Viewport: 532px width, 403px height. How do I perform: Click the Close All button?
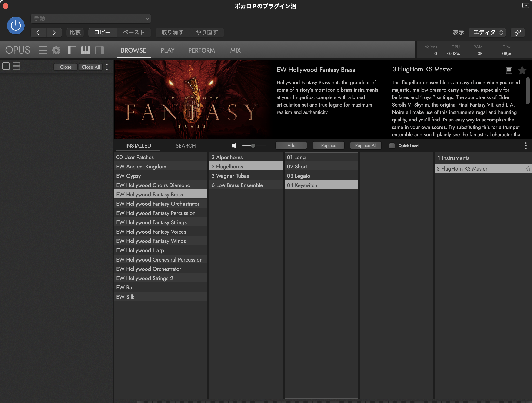point(91,67)
